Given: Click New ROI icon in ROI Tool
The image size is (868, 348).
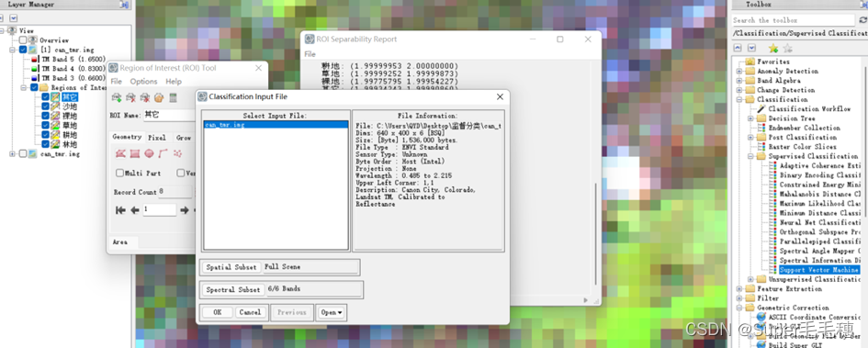Looking at the screenshot, I should [x=117, y=98].
